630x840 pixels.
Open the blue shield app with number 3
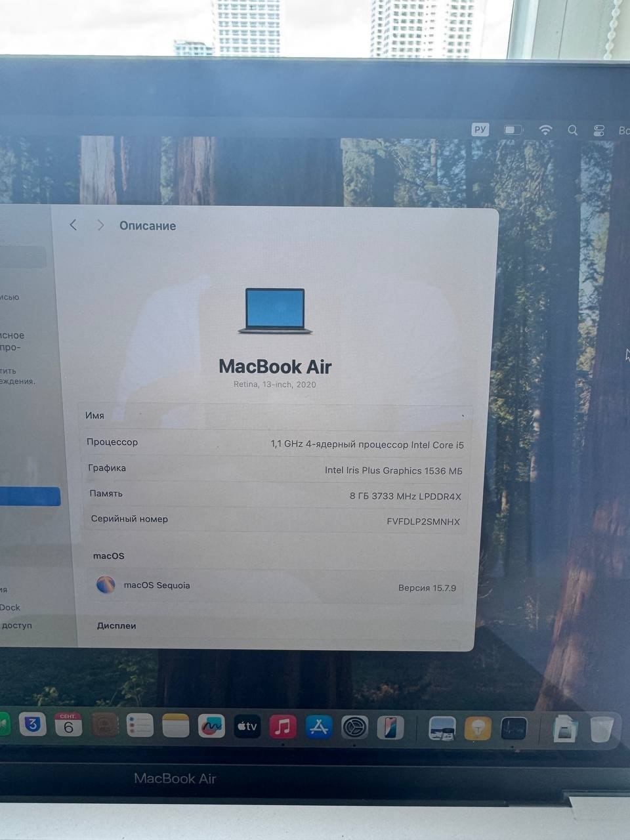[x=33, y=724]
